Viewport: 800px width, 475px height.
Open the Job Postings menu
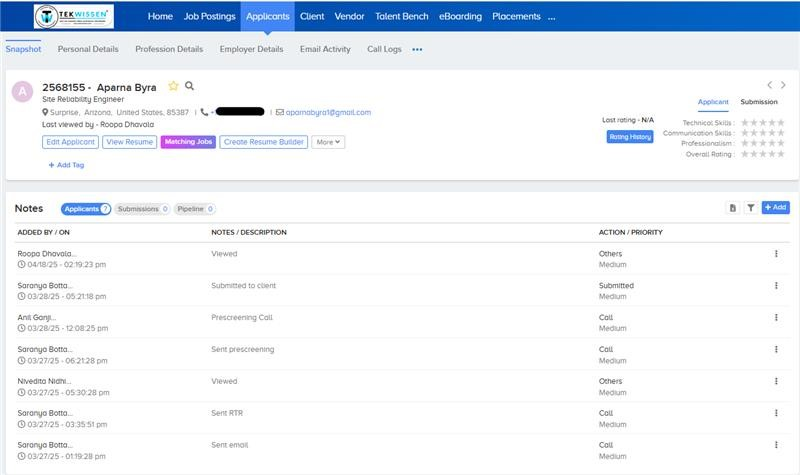click(x=209, y=17)
